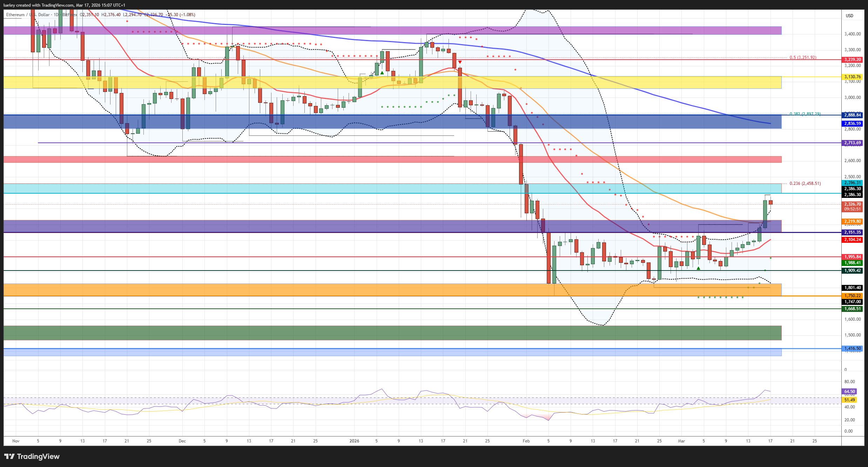The height and width of the screenshot is (467, 868).
Task: Click the TradingView logo at bottom left
Action: tap(32, 456)
